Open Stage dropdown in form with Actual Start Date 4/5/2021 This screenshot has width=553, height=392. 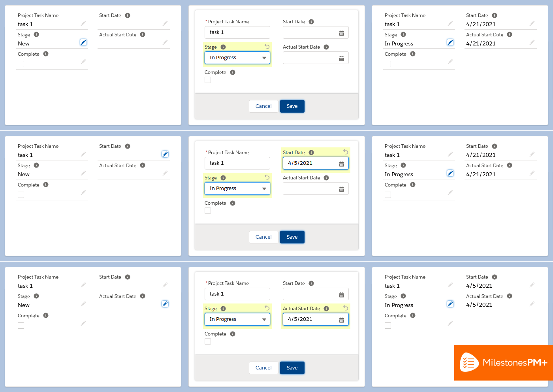(x=237, y=319)
